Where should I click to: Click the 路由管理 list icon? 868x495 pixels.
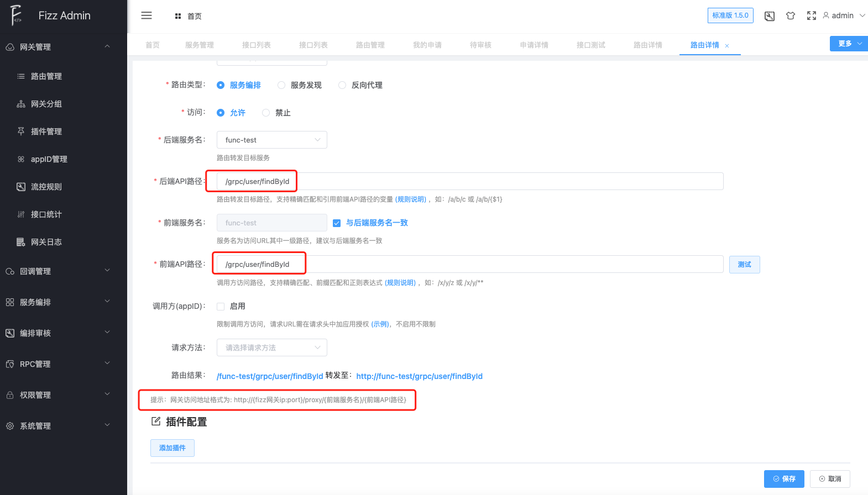21,76
